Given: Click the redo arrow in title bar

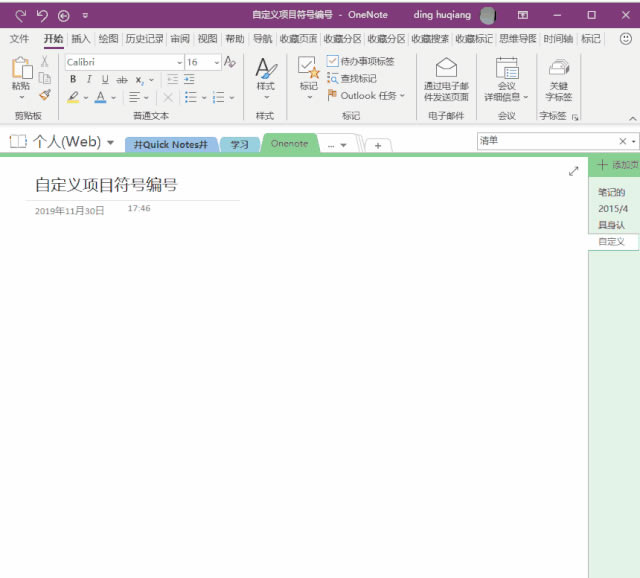Looking at the screenshot, I should [20, 16].
